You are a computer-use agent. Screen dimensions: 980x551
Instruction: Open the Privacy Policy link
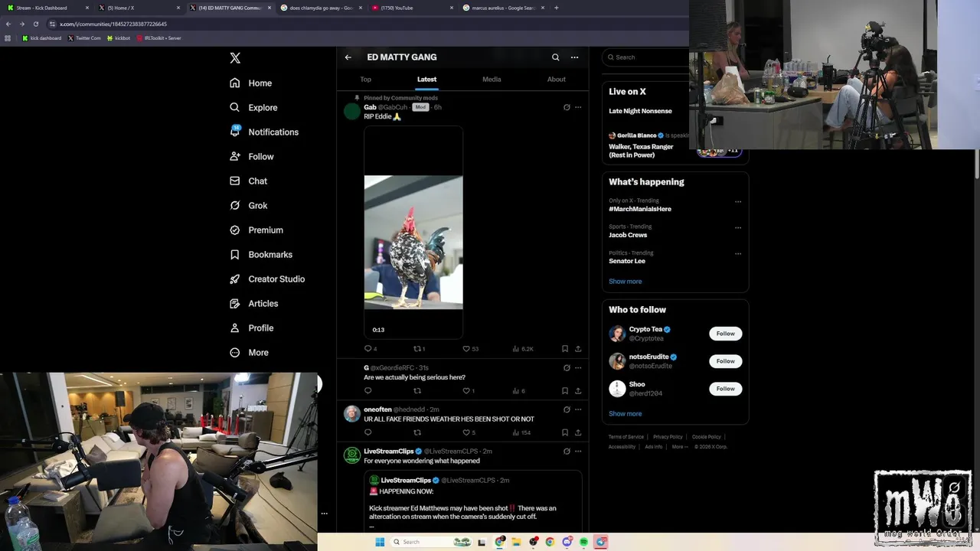pos(668,437)
